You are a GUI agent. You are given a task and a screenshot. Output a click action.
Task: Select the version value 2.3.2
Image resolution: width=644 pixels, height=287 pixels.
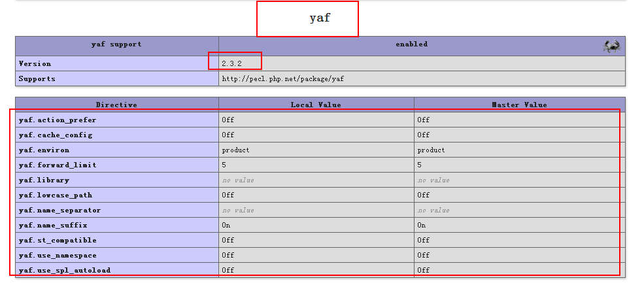click(x=232, y=64)
